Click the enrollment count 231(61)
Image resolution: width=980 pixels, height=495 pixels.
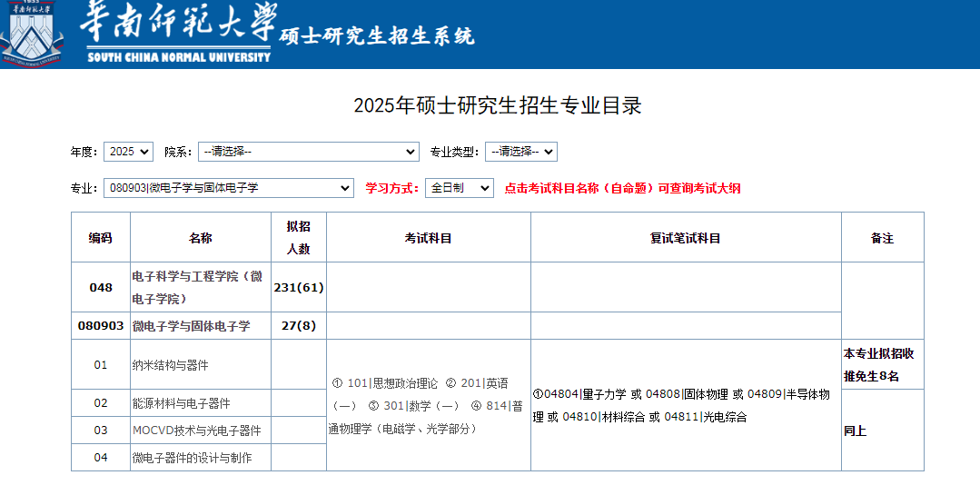299,288
